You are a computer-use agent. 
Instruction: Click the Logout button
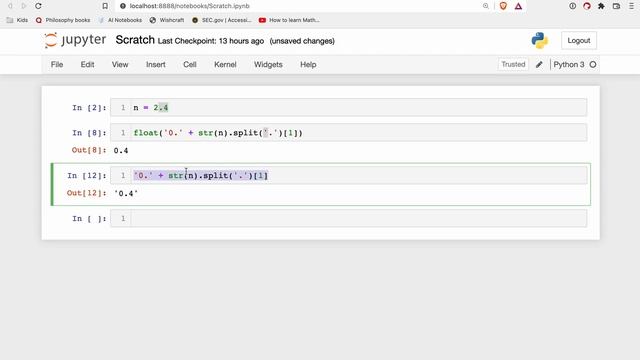(x=579, y=40)
